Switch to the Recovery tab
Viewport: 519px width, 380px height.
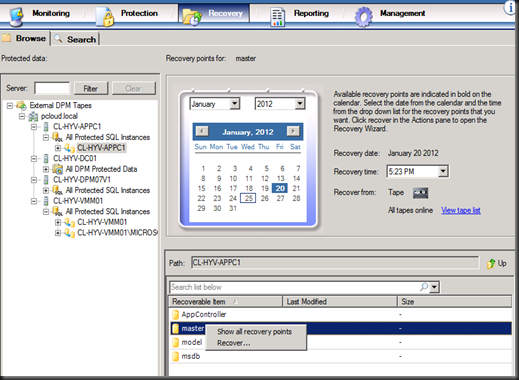(214, 14)
